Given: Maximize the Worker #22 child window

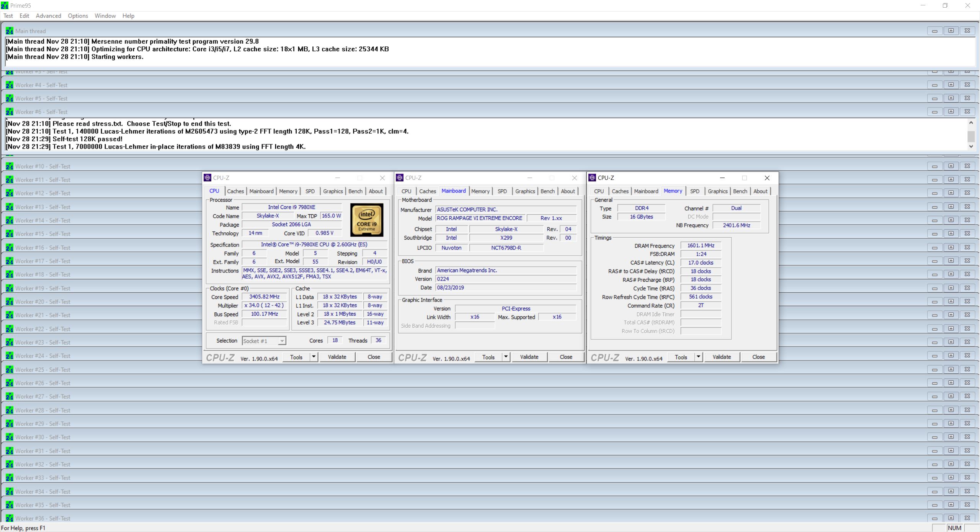Looking at the screenshot, I should (951, 329).
